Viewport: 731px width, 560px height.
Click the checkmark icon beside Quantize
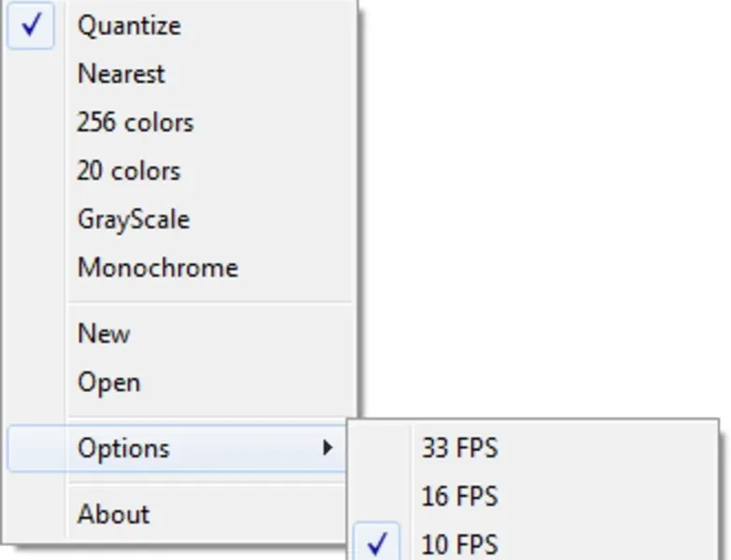[33, 26]
